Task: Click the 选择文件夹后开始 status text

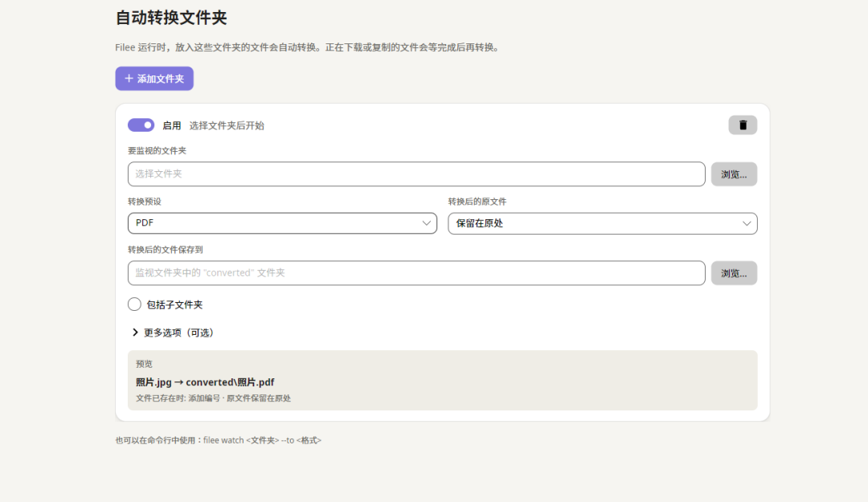Action: pos(227,125)
